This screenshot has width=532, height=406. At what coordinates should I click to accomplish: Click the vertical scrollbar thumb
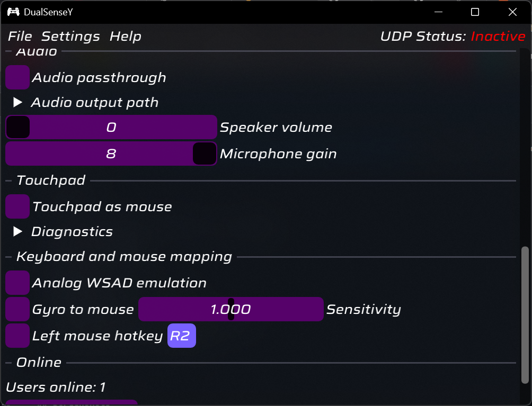point(525,314)
